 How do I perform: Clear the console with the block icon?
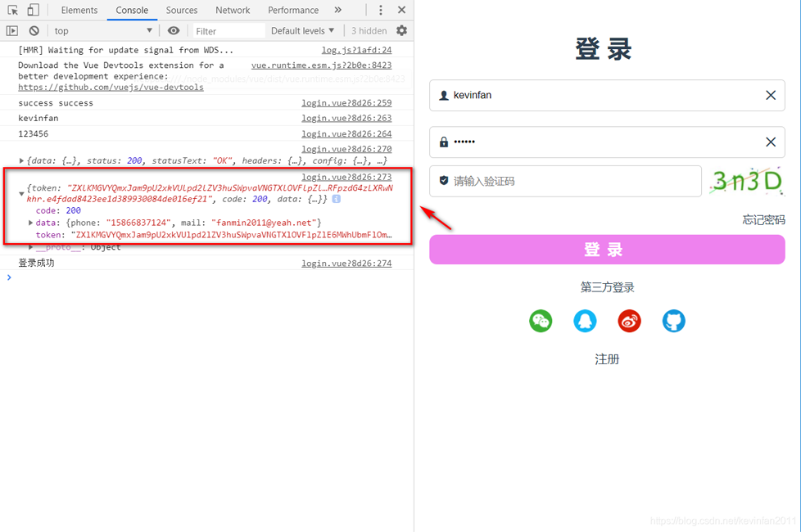(34, 30)
